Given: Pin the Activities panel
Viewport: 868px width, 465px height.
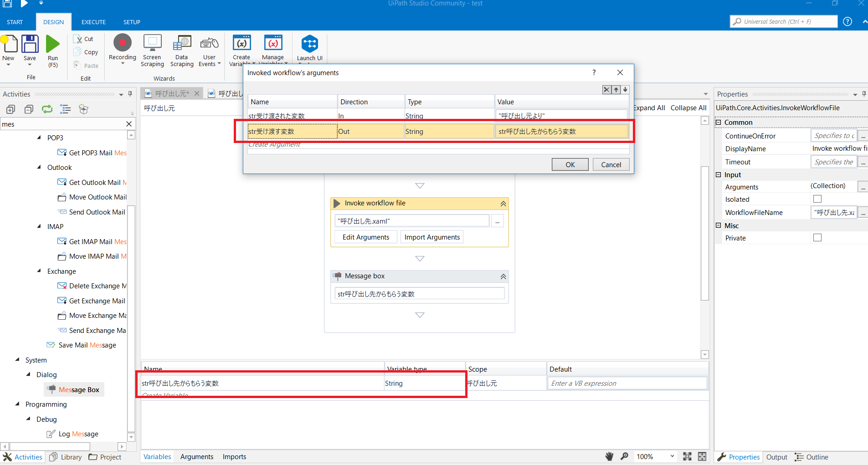Looking at the screenshot, I should click(x=130, y=94).
